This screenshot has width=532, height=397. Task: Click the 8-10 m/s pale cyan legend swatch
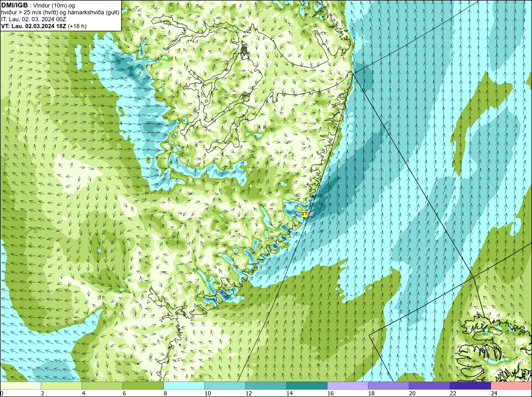point(184,386)
